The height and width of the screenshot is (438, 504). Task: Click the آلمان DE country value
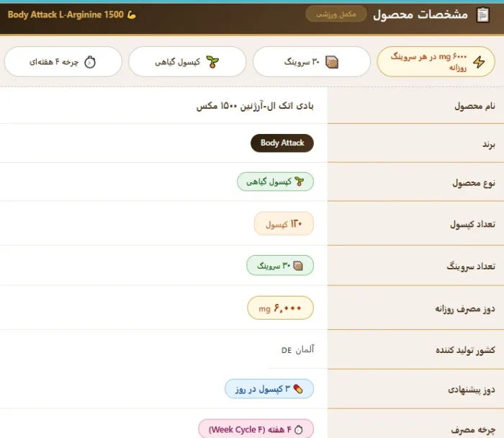(x=297, y=349)
